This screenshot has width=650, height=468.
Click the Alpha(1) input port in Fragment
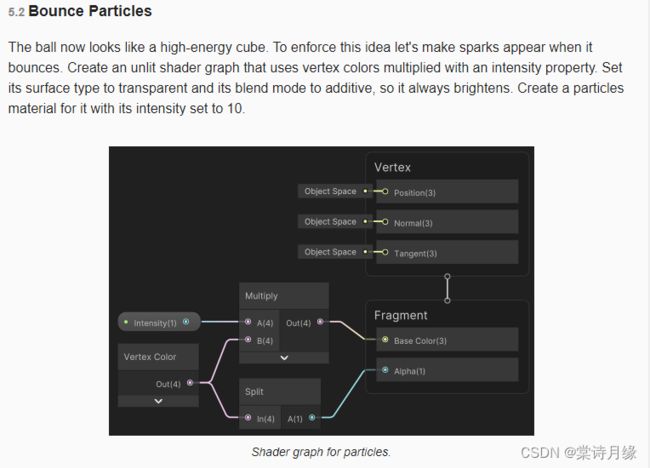[x=385, y=370]
